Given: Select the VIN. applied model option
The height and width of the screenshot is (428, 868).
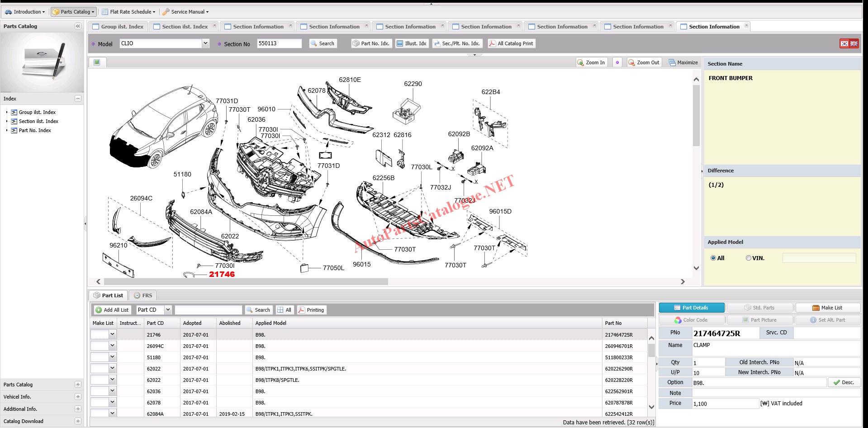Looking at the screenshot, I should 749,258.
